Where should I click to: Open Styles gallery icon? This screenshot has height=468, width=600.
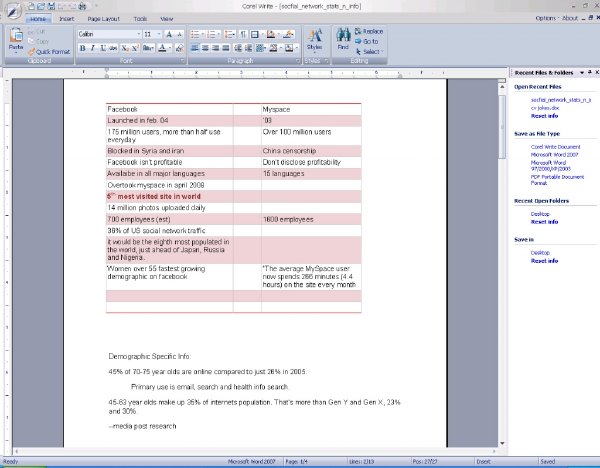click(315, 40)
